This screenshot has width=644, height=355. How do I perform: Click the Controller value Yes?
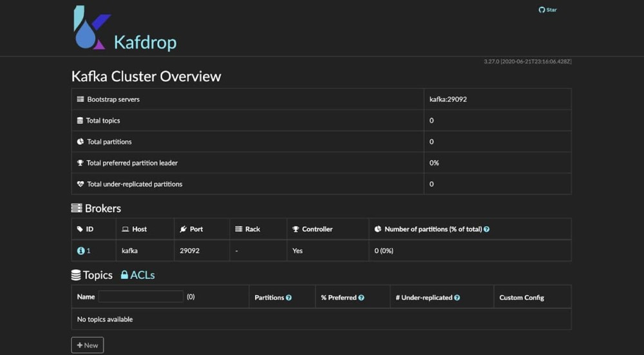(298, 251)
